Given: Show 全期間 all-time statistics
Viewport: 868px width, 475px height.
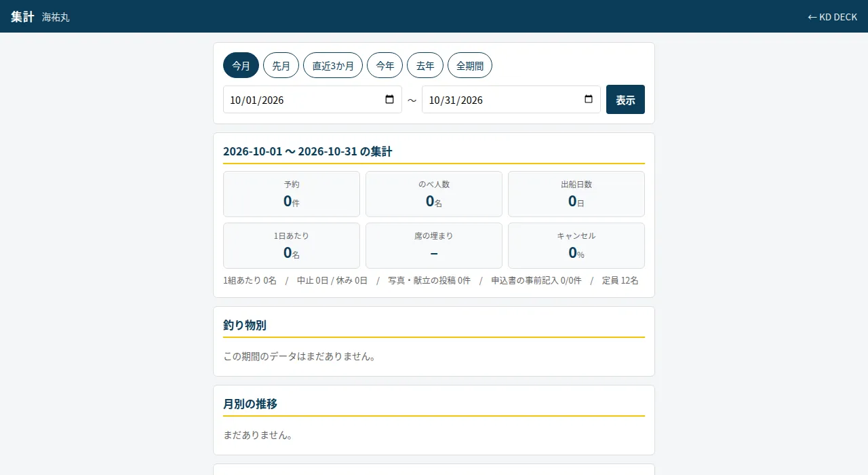Looking at the screenshot, I should (470, 65).
